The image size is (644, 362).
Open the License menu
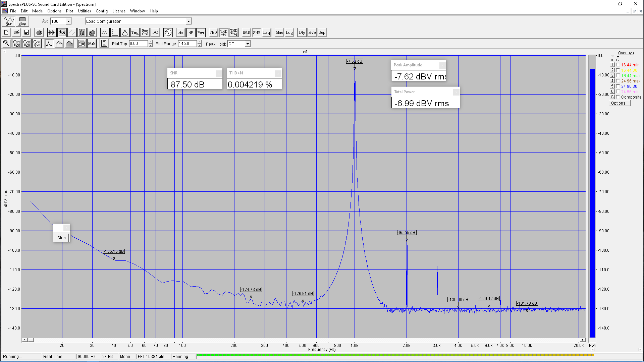coord(119,11)
